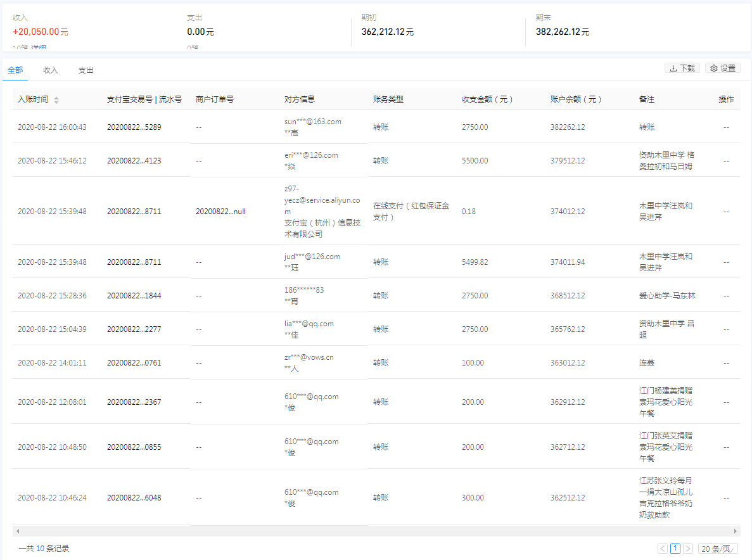Switch to the 全部 tab
The image size is (752, 560).
pos(15,70)
